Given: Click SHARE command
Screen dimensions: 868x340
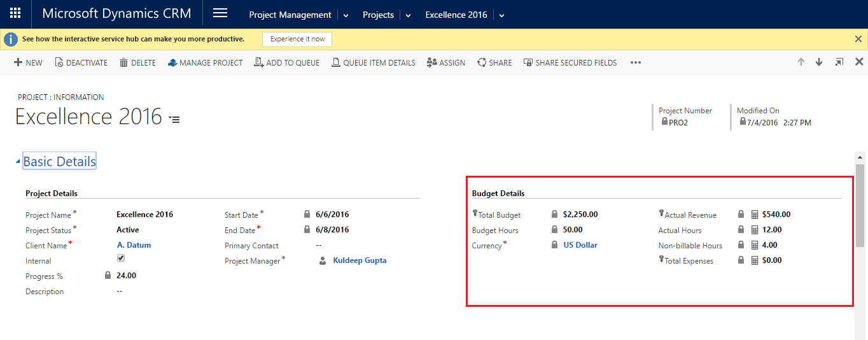Looking at the screenshot, I should coord(494,62).
